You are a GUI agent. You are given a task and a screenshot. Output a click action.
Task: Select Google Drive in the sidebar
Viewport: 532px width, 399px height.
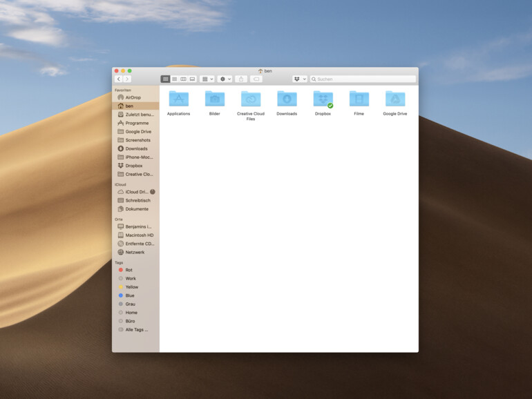(x=135, y=132)
